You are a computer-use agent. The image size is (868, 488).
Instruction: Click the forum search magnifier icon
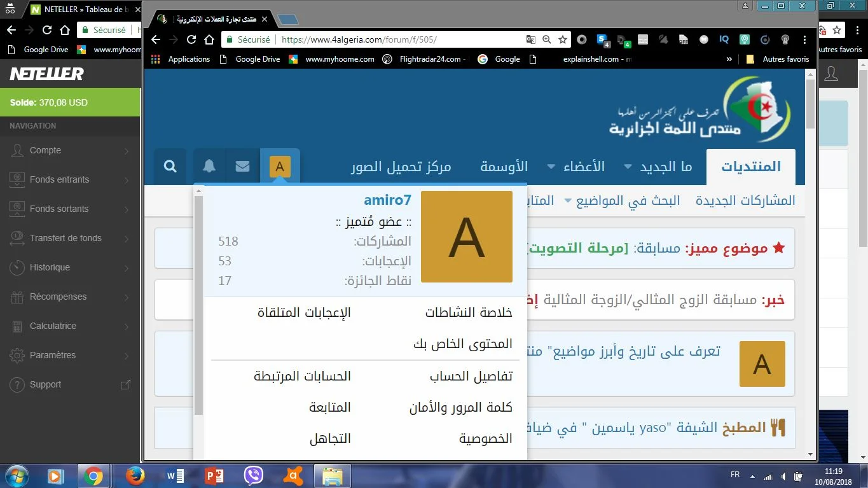(x=170, y=167)
